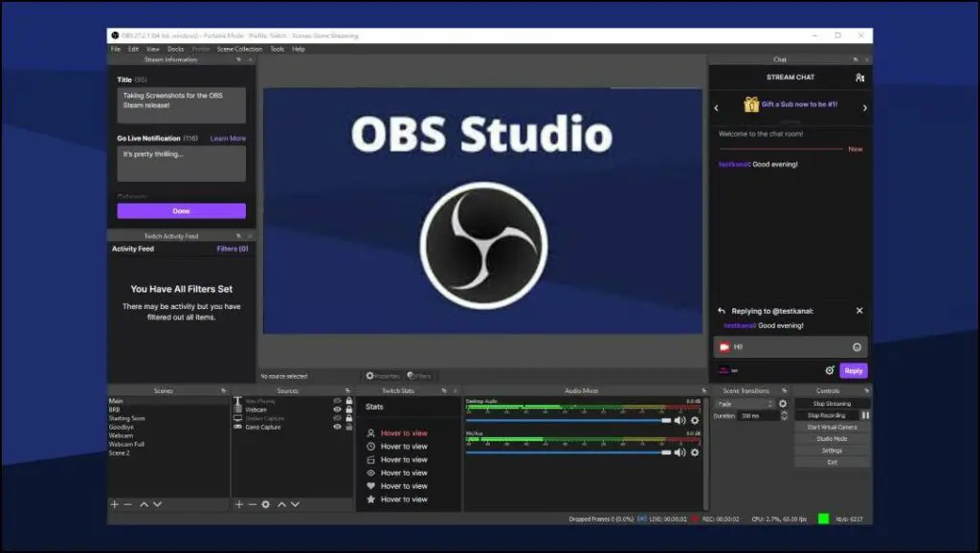Adjust transition Duration with spinner arrows
The height and width of the screenshot is (553, 980).
[785, 415]
